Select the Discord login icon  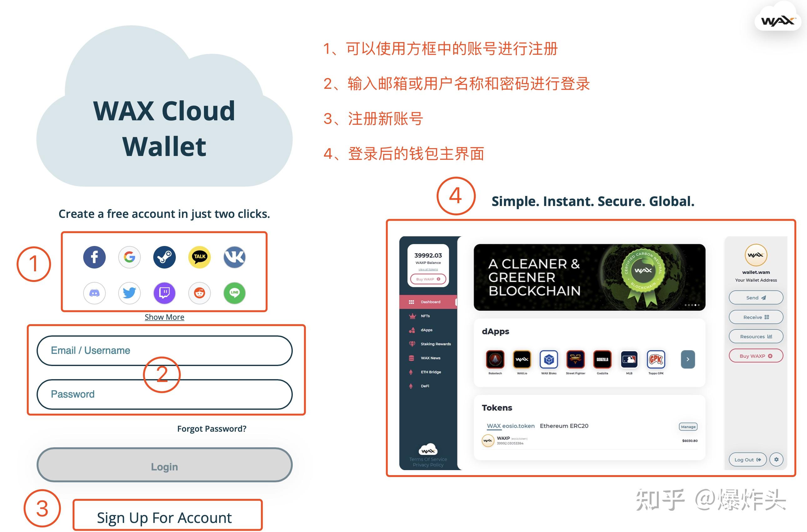tap(94, 292)
